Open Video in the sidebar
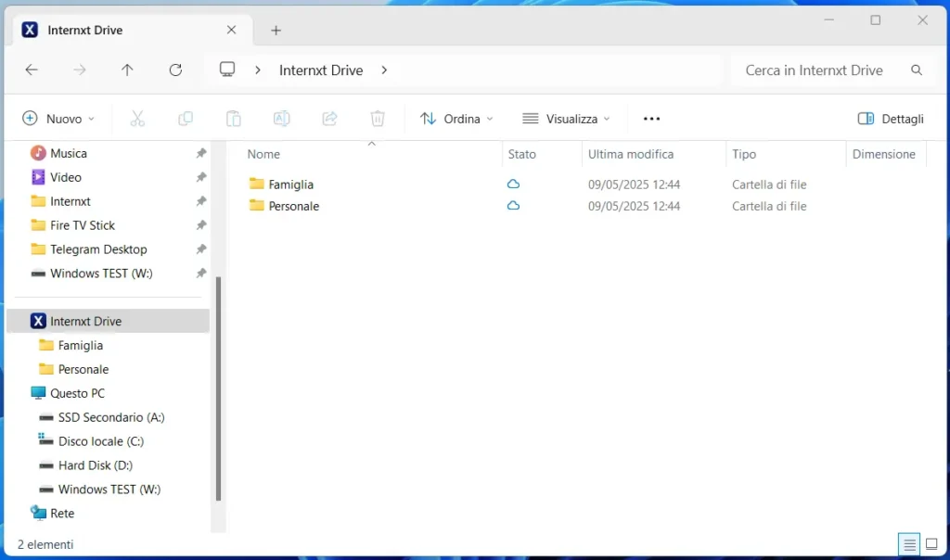 click(x=66, y=177)
